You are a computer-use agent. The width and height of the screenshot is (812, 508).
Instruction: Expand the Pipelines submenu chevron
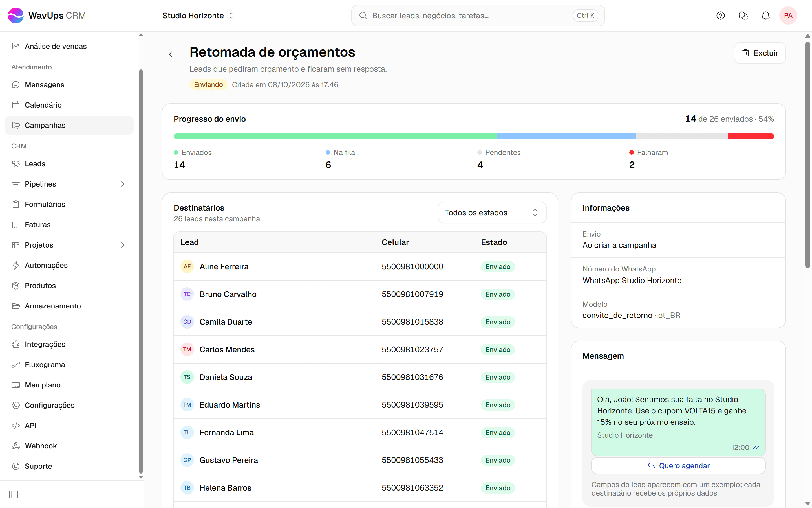click(x=122, y=184)
